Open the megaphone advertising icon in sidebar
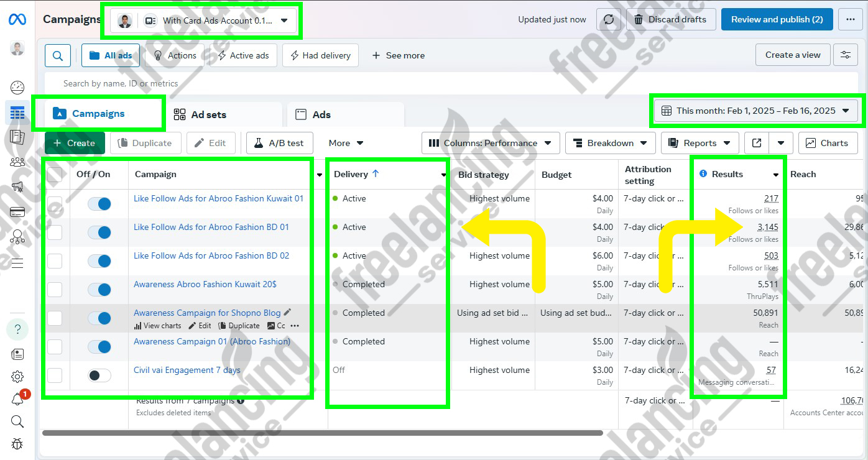Viewport: 868px width, 460px height. [17, 186]
